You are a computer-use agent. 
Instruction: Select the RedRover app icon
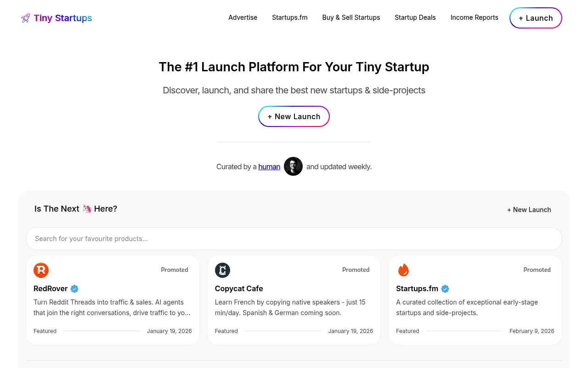point(41,270)
